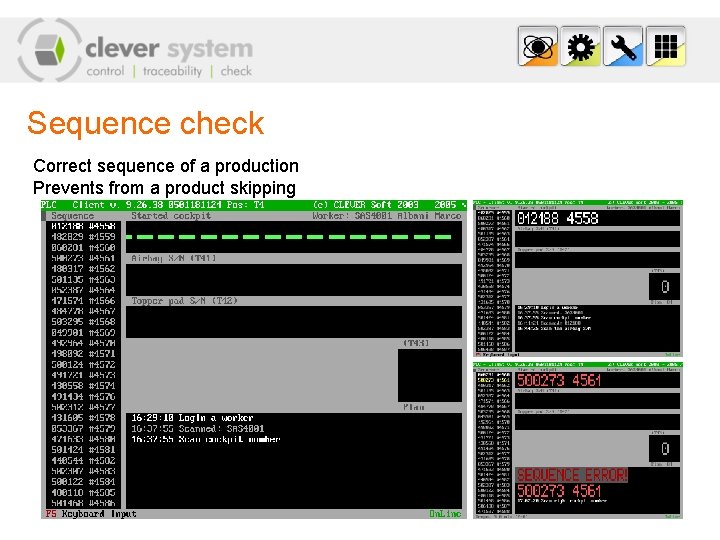Viewport: 720px width, 540px height.
Task: Click the green Online status text
Action: tap(445, 514)
